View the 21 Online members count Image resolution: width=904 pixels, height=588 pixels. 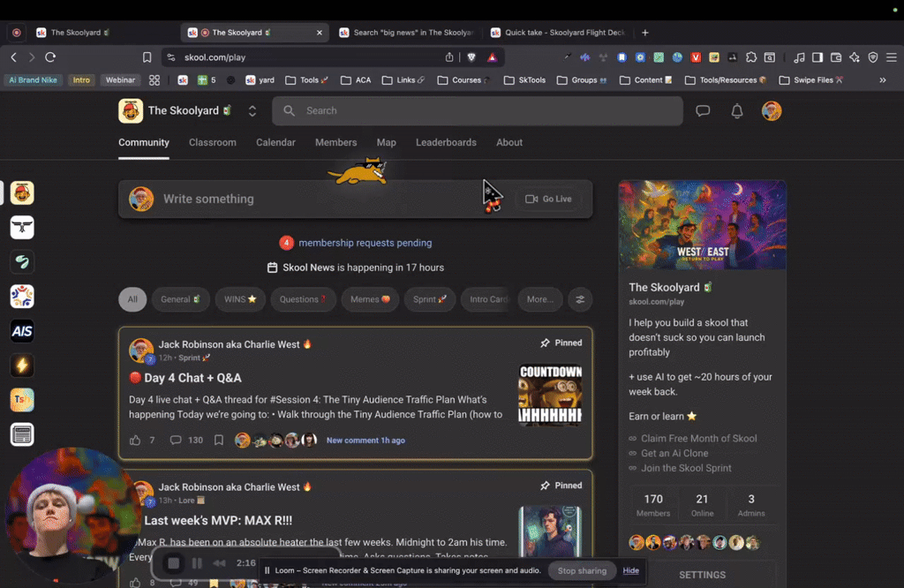[702, 505]
